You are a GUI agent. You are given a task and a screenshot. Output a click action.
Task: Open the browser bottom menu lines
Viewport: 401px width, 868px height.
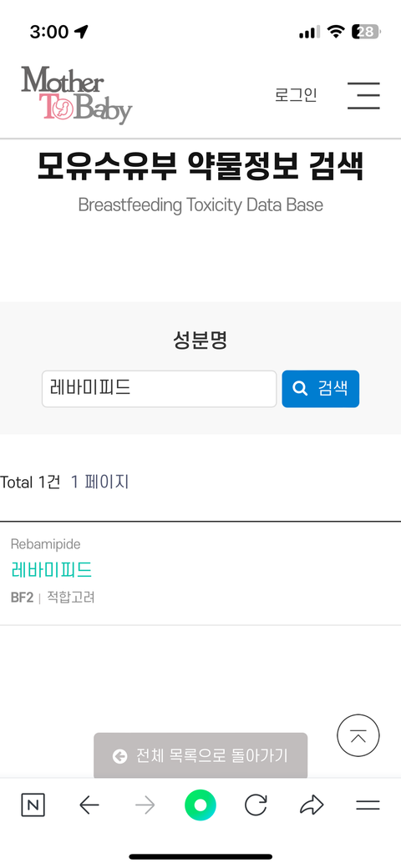tap(368, 805)
